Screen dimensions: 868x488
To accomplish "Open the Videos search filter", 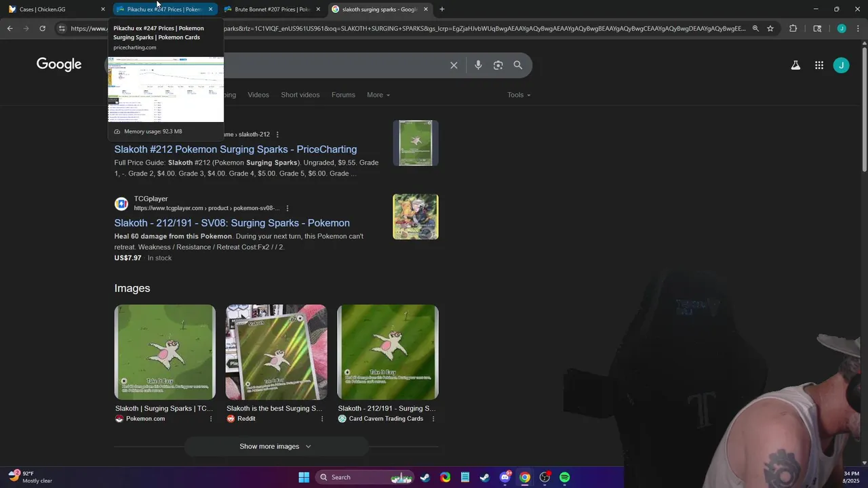I will 258,95.
